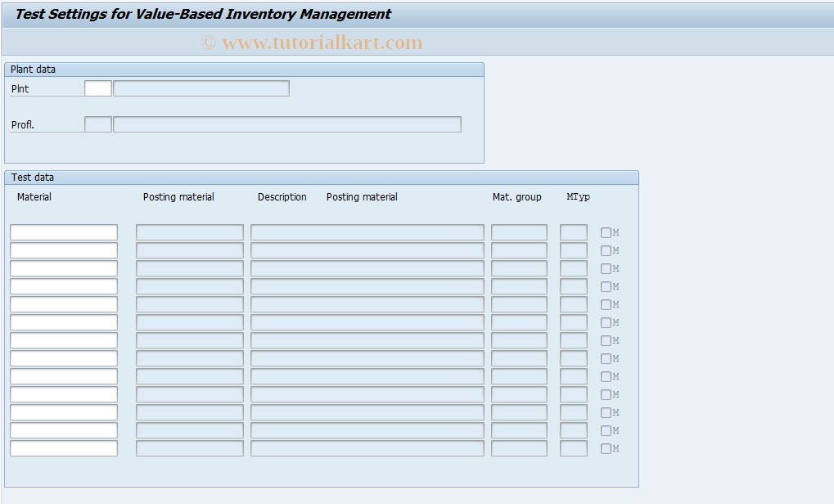Select the first Mat. group field
Screen dimensions: 834x504
pos(518,232)
